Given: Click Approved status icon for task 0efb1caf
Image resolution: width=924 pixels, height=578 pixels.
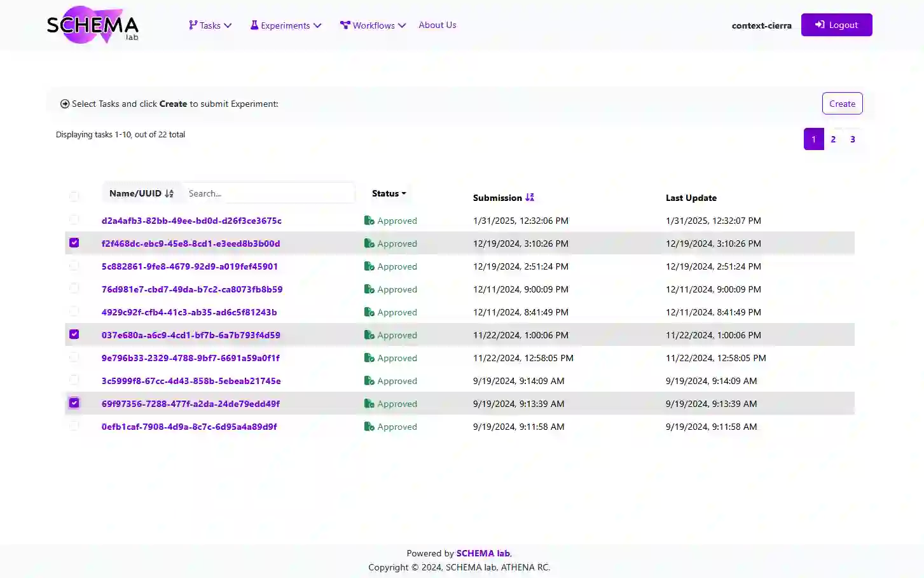Looking at the screenshot, I should [x=369, y=427].
